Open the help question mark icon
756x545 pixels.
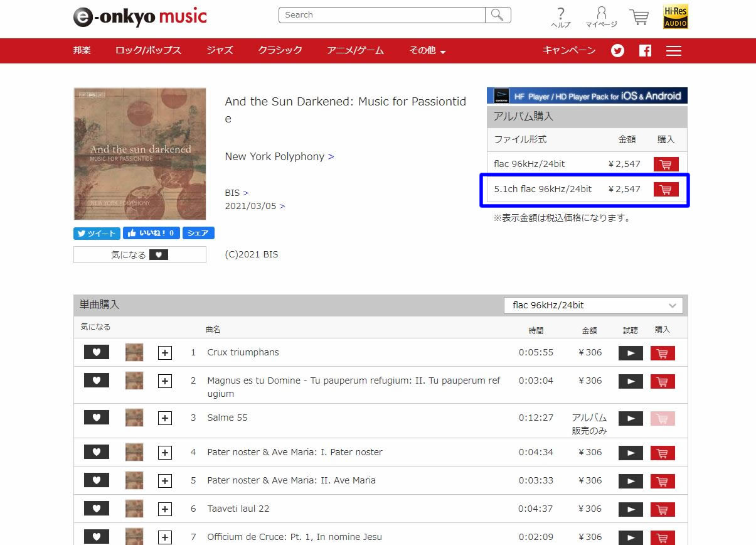point(561,18)
